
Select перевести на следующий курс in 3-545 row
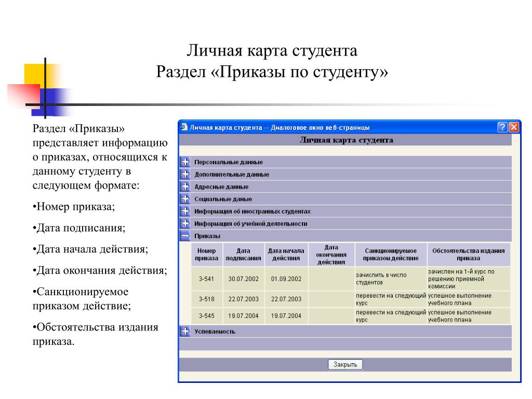(x=391, y=315)
